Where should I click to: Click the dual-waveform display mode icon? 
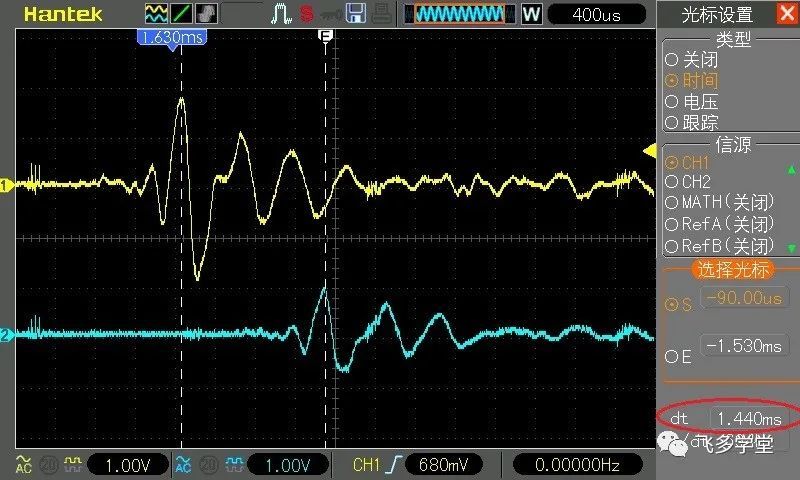pos(156,13)
